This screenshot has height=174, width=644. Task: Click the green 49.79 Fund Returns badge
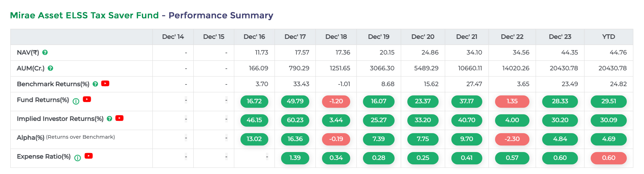(295, 101)
